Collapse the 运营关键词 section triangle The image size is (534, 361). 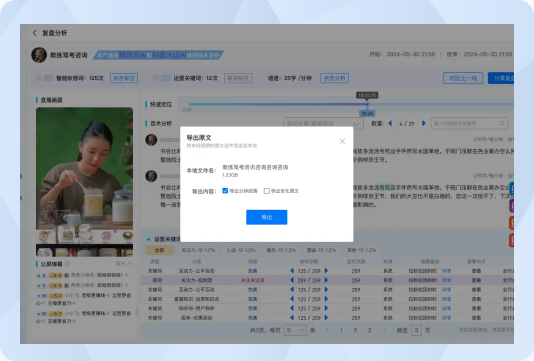click(x=148, y=239)
